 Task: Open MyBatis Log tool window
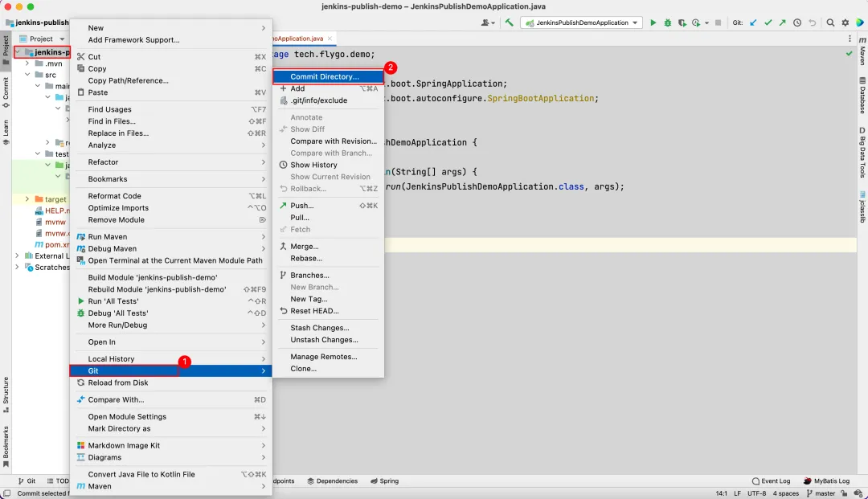click(x=826, y=481)
